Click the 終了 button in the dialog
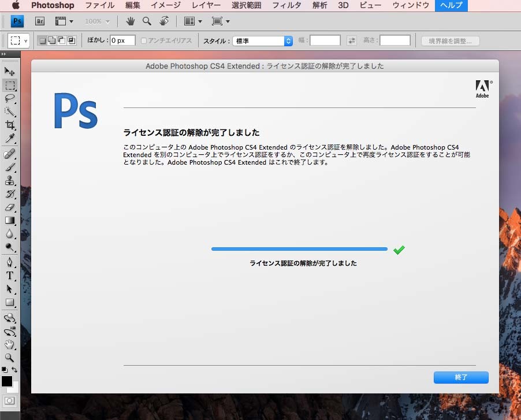521x420 pixels. pos(461,377)
